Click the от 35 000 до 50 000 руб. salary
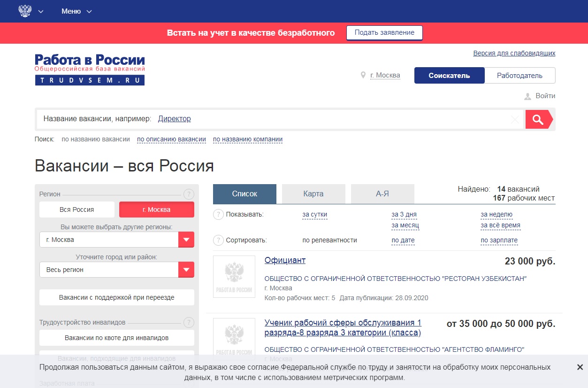588x388 pixels. pyautogui.click(x=501, y=324)
